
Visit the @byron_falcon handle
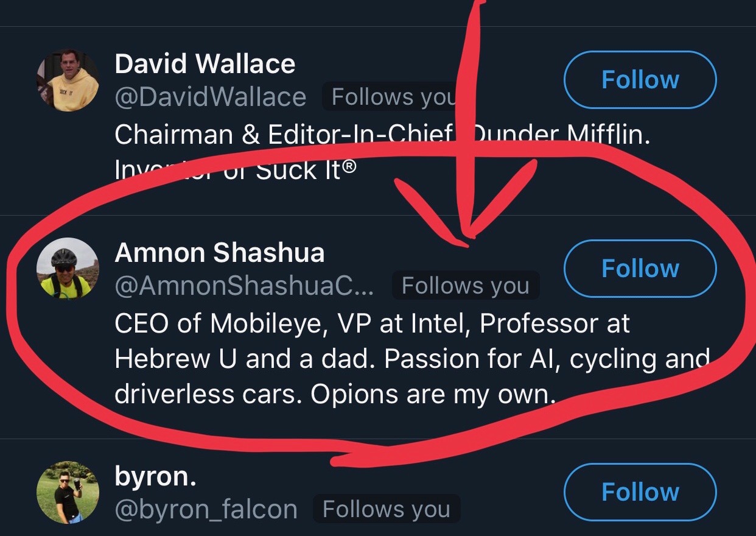coord(206,509)
